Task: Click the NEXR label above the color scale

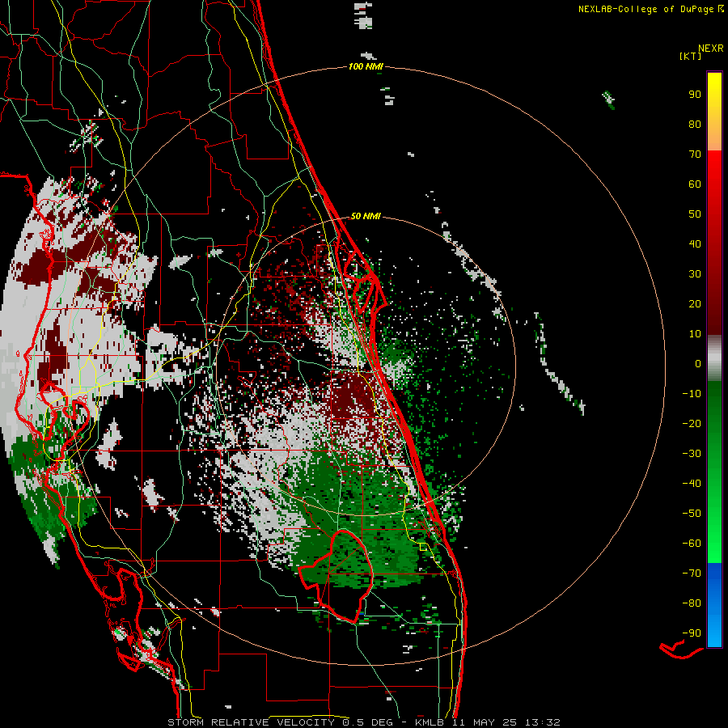Action: [711, 49]
